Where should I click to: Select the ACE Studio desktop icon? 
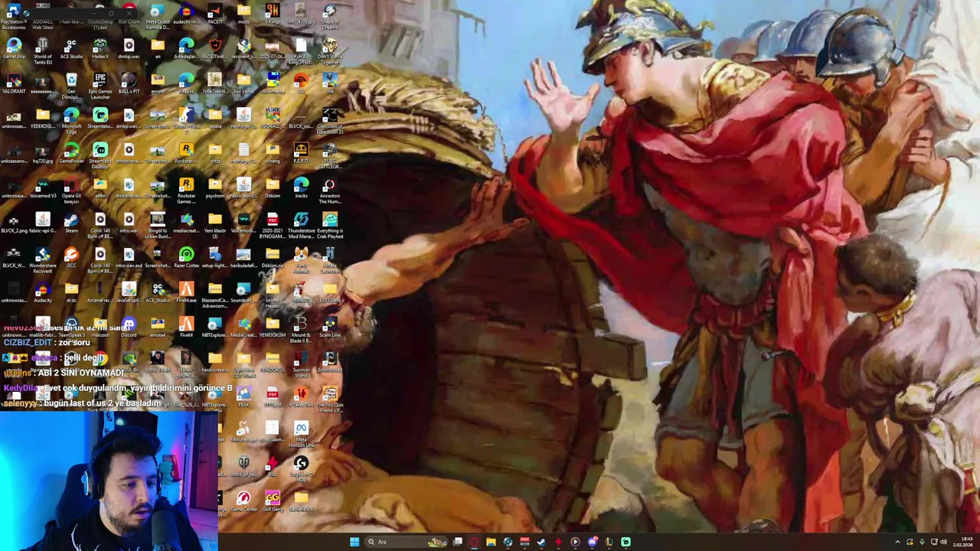tap(71, 50)
